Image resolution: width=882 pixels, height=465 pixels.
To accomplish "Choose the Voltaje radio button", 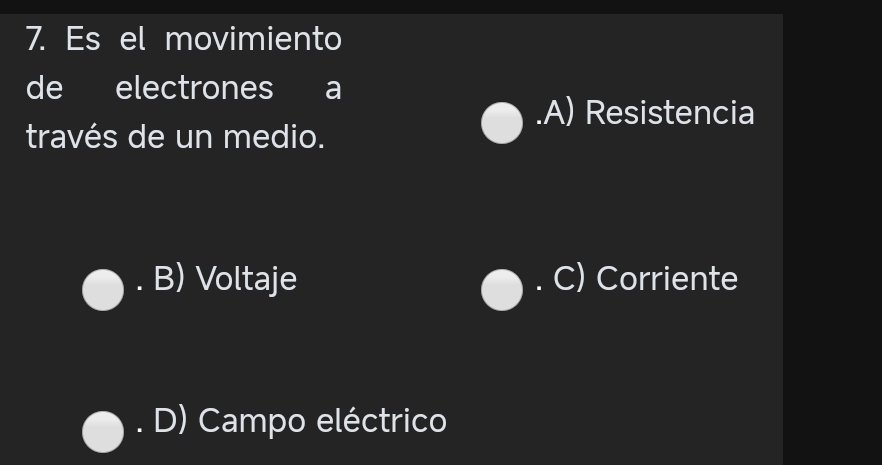I will point(102,290).
